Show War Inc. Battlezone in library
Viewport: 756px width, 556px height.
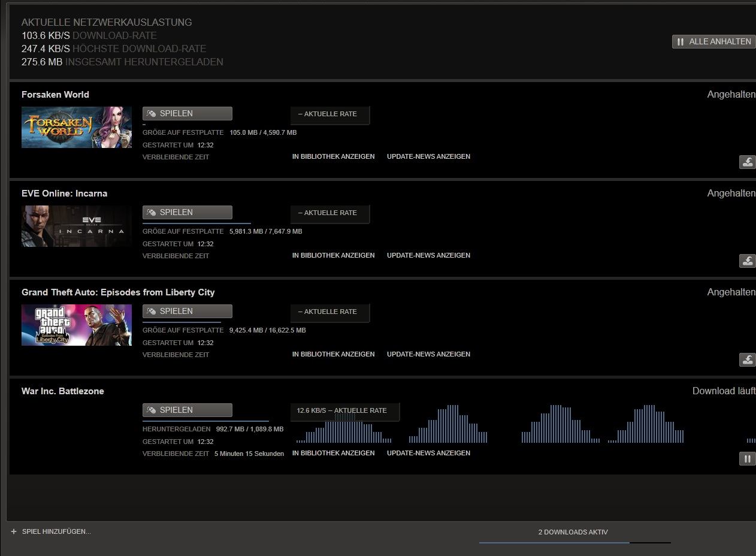(x=333, y=453)
